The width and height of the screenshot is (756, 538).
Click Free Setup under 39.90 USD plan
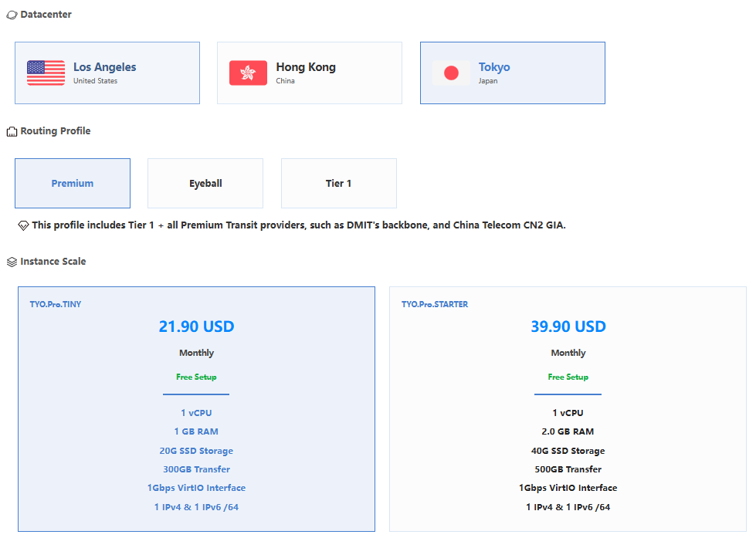pos(568,377)
